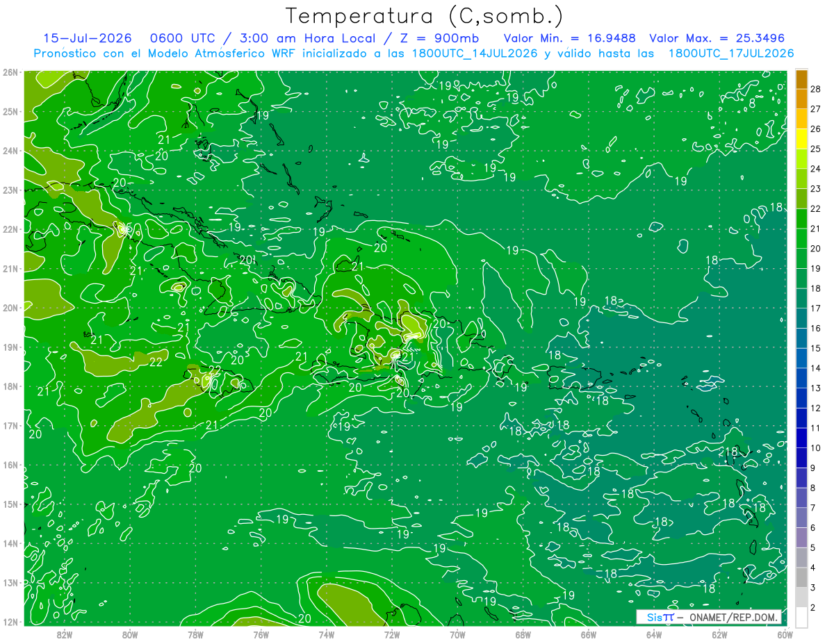This screenshot has width=834, height=644.
Task: Click color scale label "6"
Action: pos(813,527)
